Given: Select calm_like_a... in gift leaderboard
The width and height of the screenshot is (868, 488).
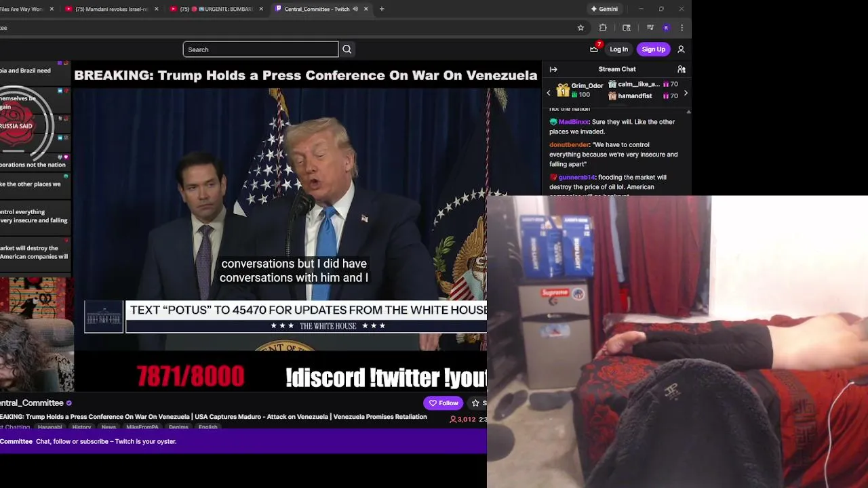Looking at the screenshot, I should click(x=638, y=84).
